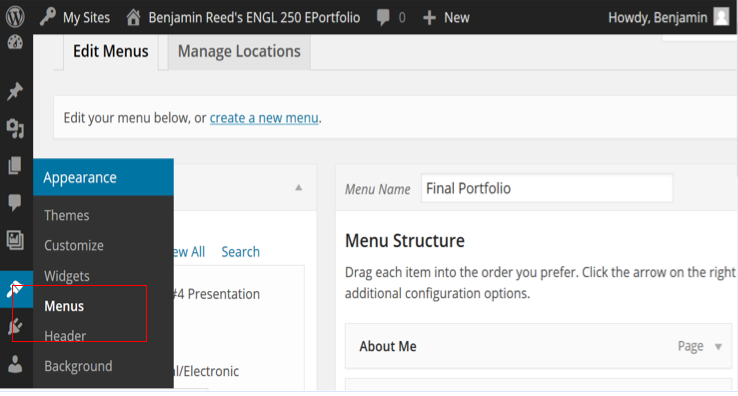Open the Appearance paintbrush icon
The height and width of the screenshot is (396, 738).
point(16,289)
